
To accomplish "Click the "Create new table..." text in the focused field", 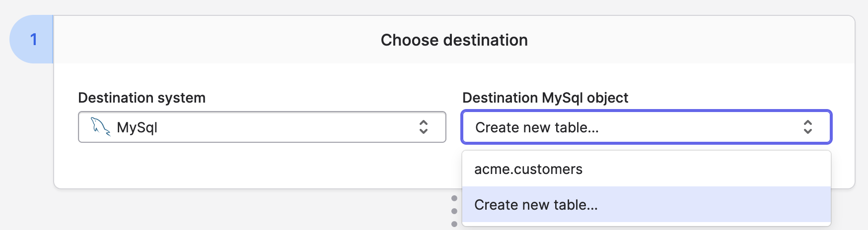I will (x=537, y=127).
